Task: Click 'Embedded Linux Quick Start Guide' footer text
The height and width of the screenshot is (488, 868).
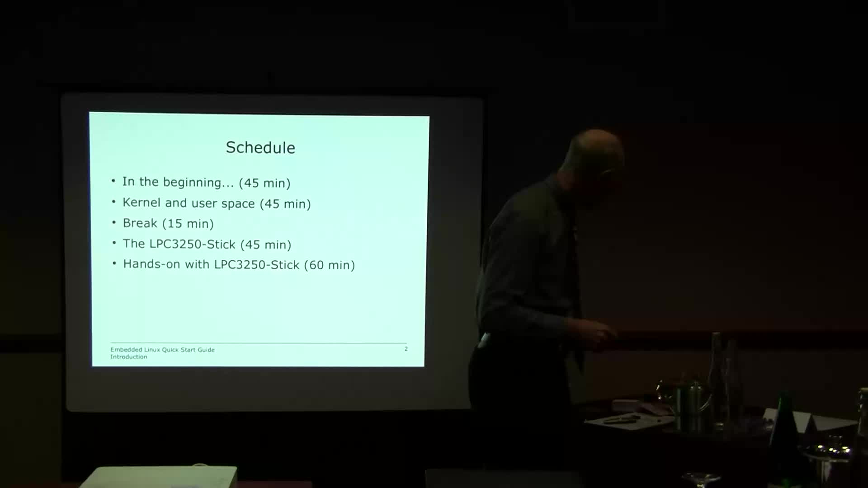Action: coord(162,350)
